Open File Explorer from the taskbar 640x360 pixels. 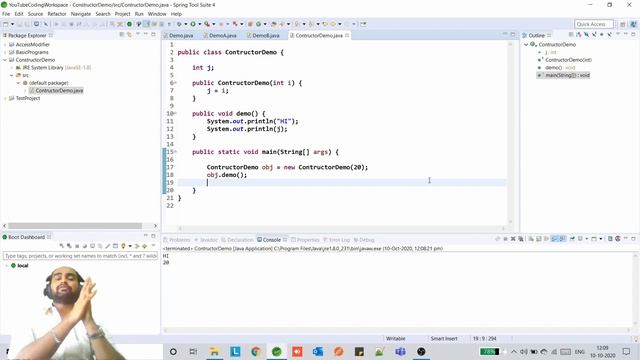(214, 351)
